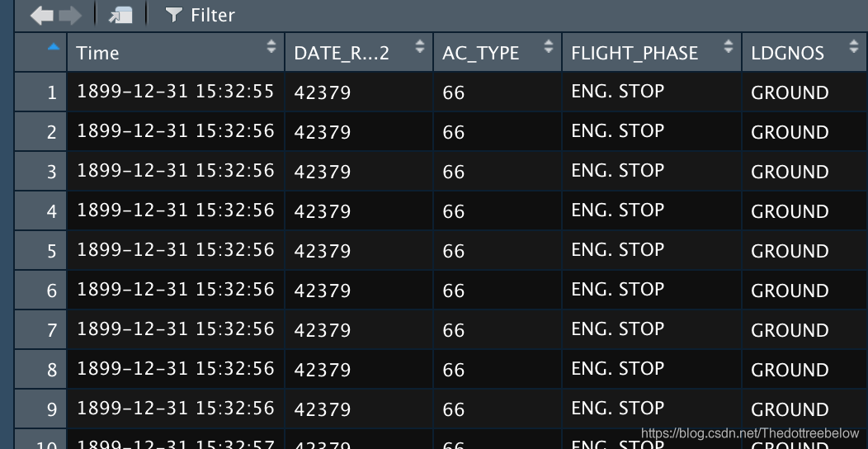Select row number 8

point(41,369)
